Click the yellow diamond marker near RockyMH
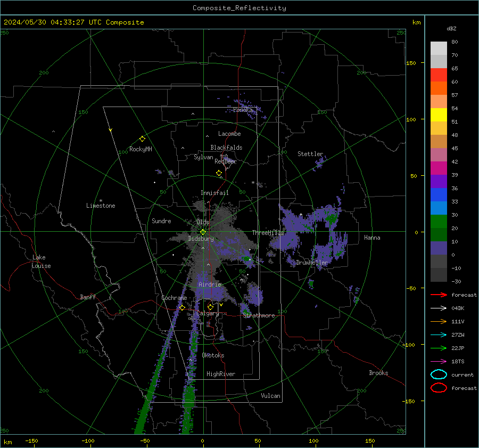Viewport: 479px width, 448px height. click(x=142, y=139)
